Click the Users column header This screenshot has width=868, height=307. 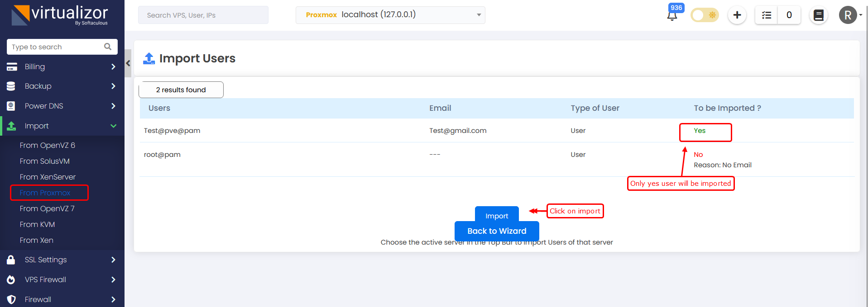[159, 108]
